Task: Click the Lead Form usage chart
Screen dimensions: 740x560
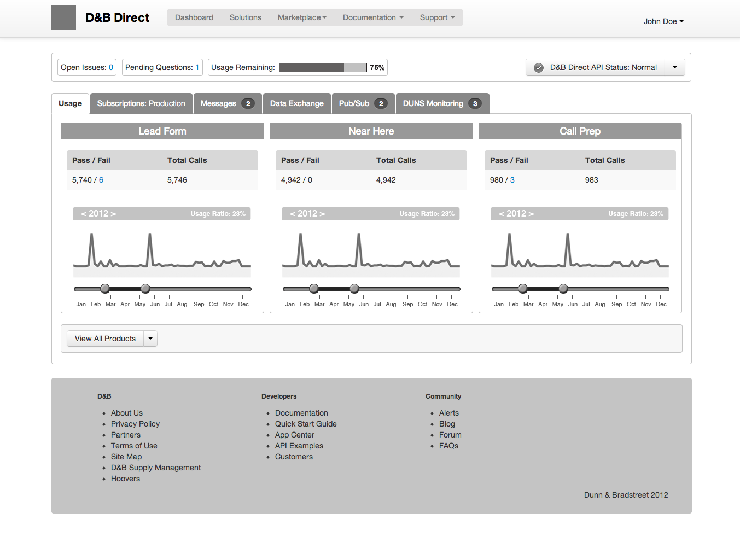Action: pyautogui.click(x=162, y=254)
